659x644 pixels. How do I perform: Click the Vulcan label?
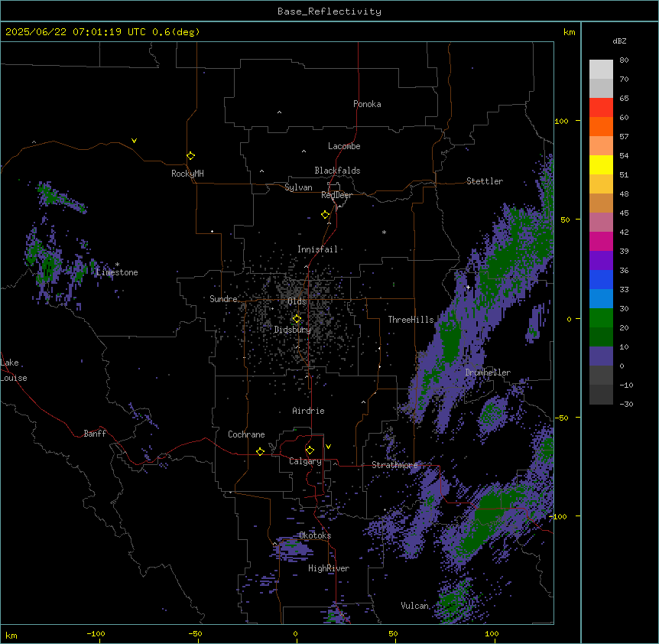tap(414, 606)
